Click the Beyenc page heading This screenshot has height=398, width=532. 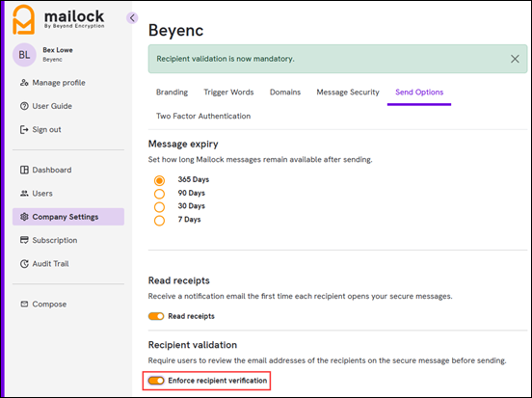(175, 30)
